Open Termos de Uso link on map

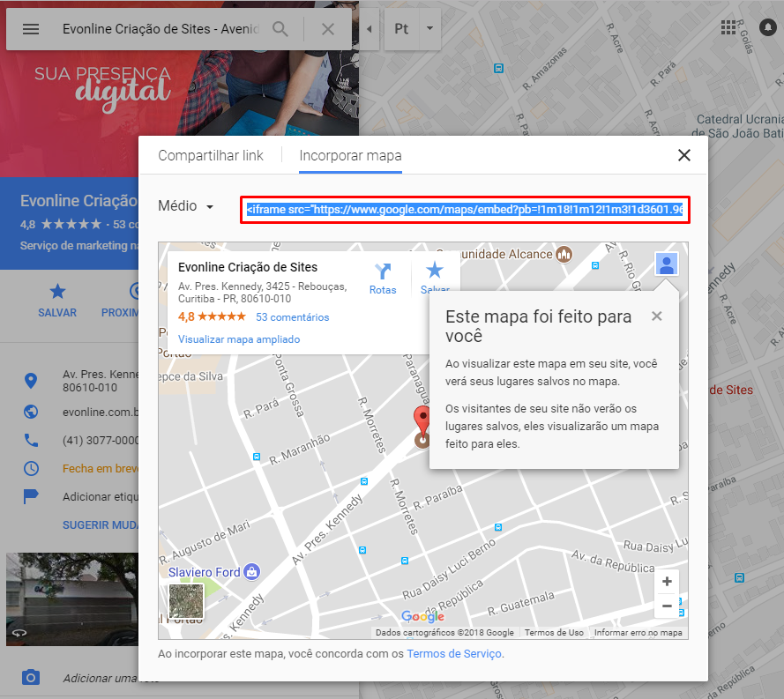tap(554, 633)
